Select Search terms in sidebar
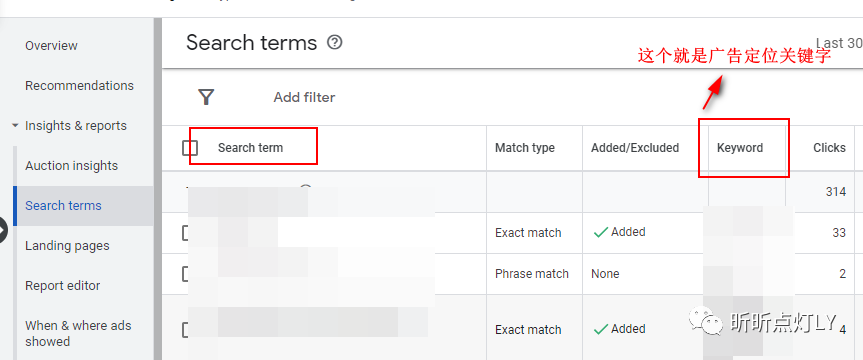 pyautogui.click(x=63, y=206)
